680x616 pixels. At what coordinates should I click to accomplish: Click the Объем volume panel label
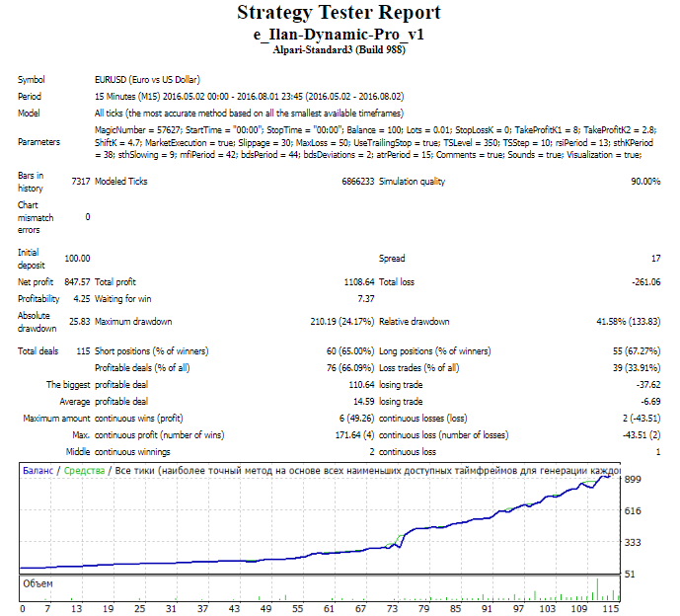[x=38, y=583]
